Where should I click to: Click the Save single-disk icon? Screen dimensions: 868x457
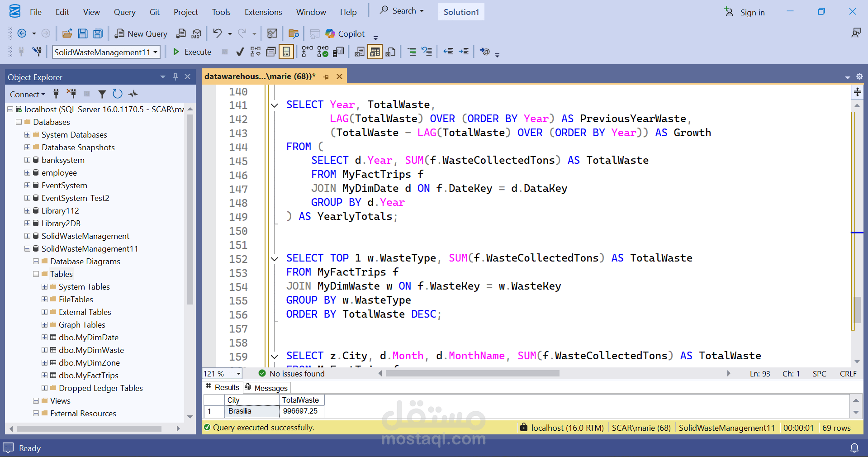coord(83,33)
